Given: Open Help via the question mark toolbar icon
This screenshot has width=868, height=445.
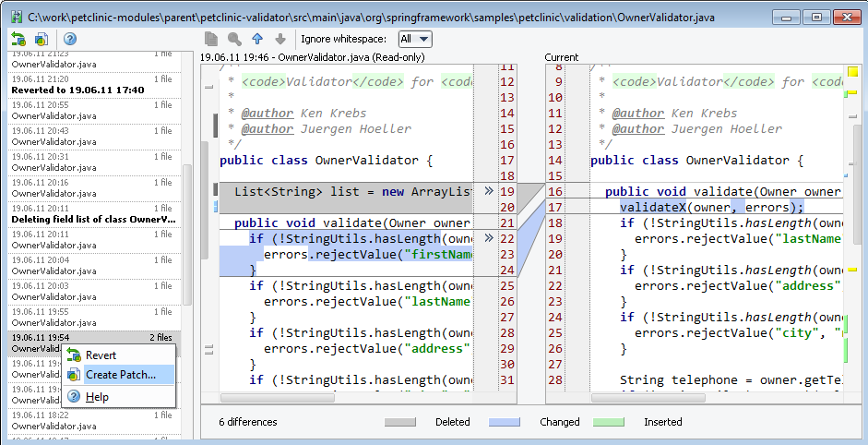Looking at the screenshot, I should (x=70, y=40).
